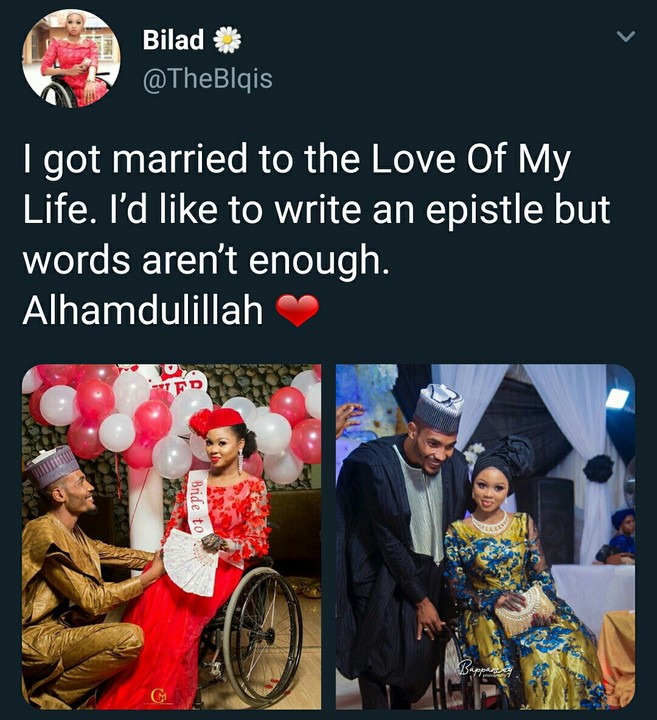Visit the @TheBlqis handle link
This screenshot has width=657, height=720.
click(208, 79)
